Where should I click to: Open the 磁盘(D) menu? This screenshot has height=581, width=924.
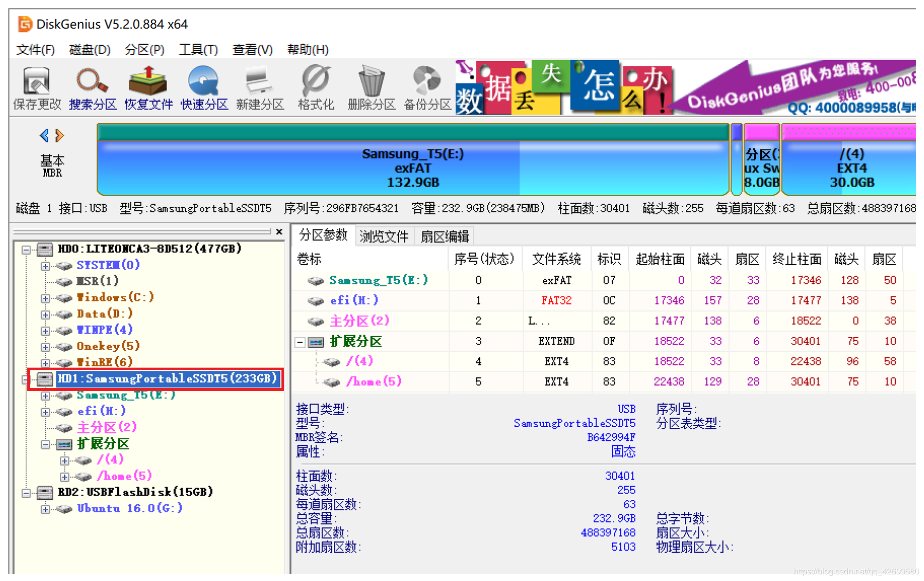[x=90, y=49]
